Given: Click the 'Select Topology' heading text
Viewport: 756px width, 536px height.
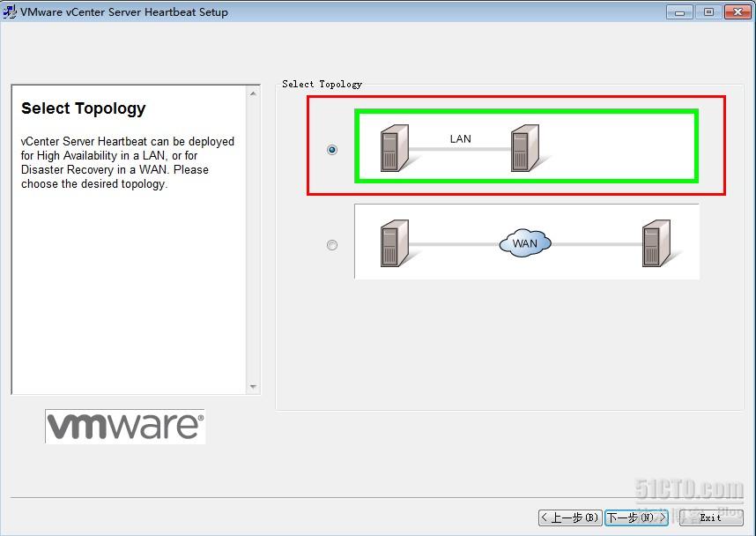Looking at the screenshot, I should (84, 109).
